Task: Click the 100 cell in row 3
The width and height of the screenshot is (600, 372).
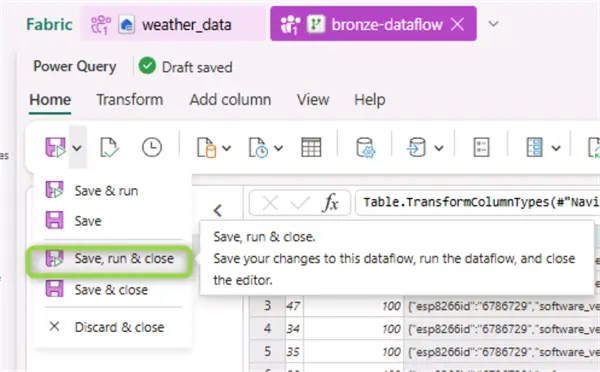Action: pyautogui.click(x=354, y=306)
